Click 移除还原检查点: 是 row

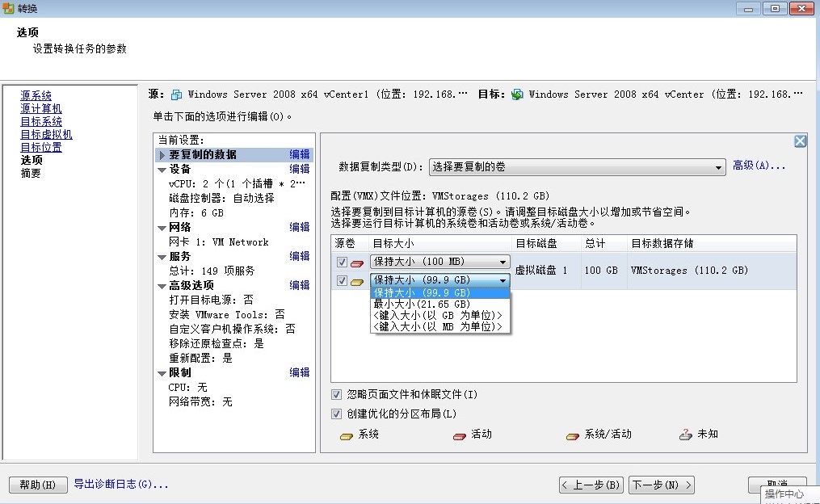click(217, 343)
